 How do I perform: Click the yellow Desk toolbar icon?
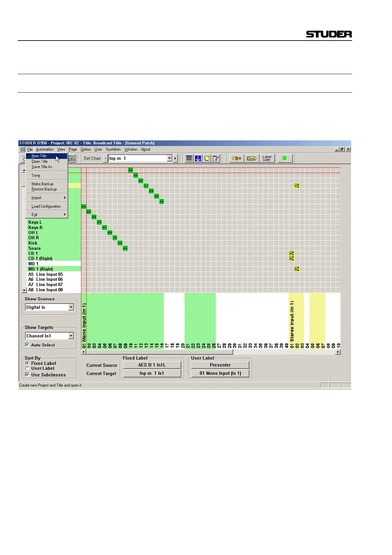coord(252,159)
